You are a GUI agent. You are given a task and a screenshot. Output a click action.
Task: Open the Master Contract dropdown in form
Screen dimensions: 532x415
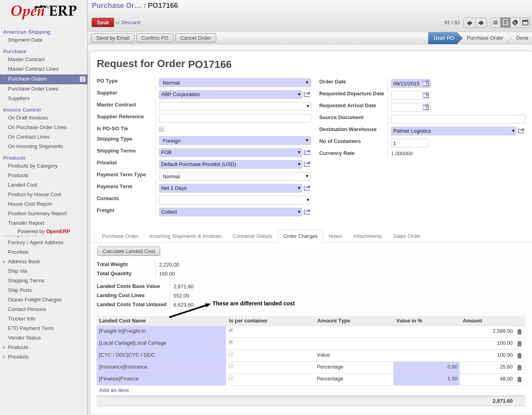point(235,106)
